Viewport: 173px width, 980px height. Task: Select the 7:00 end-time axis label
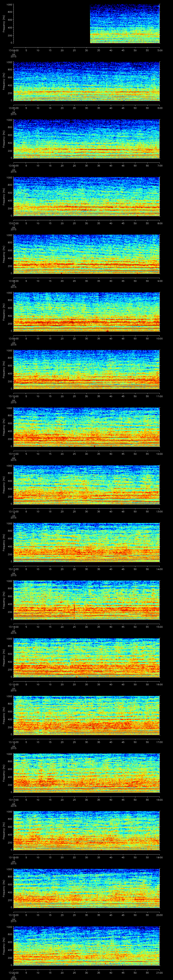(x=160, y=166)
